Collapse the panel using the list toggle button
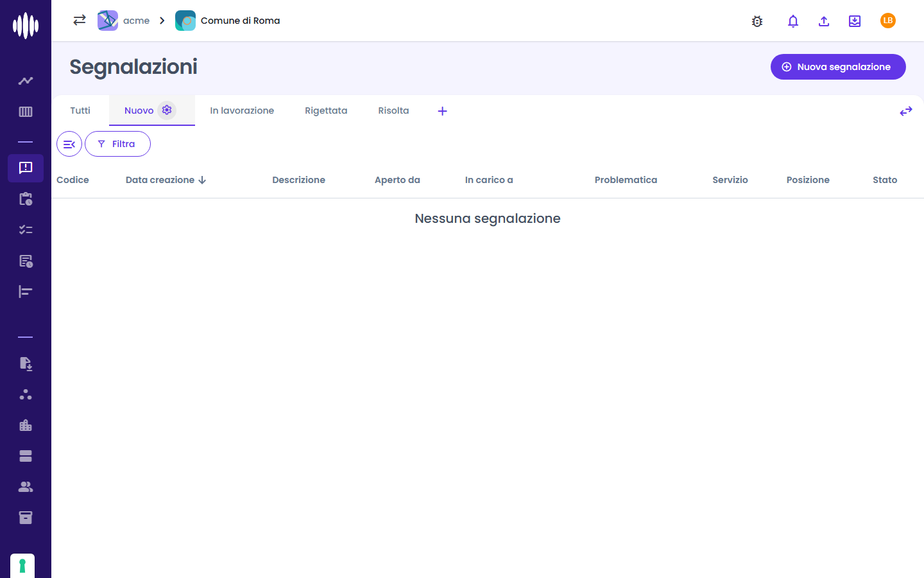Image resolution: width=924 pixels, height=578 pixels. [69, 144]
